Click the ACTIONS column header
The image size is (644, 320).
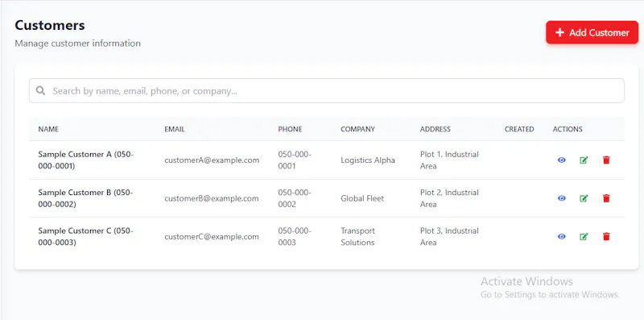click(568, 129)
